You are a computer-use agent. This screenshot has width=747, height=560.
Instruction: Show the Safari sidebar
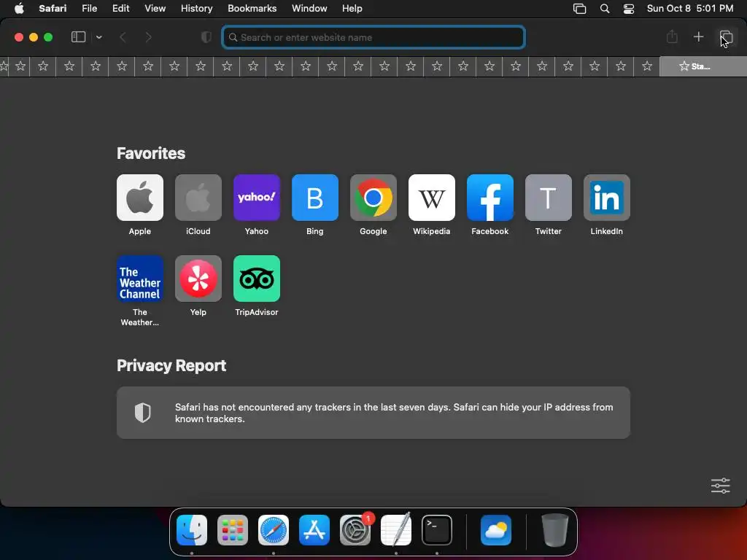coord(78,37)
